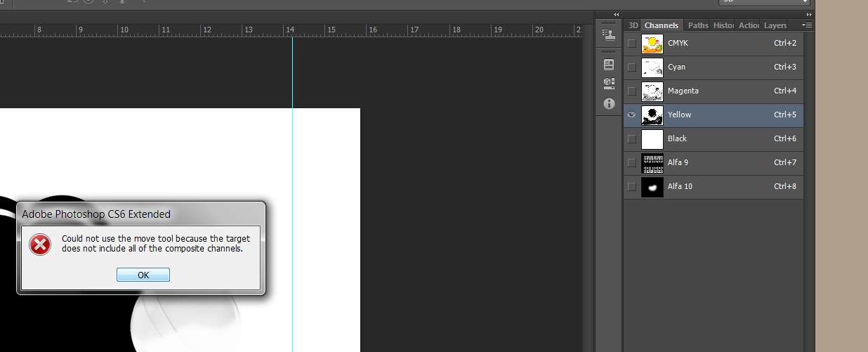Screen dimensions: 868x352
Task: Hide the Yellow channel eye icon
Action: 631,115
